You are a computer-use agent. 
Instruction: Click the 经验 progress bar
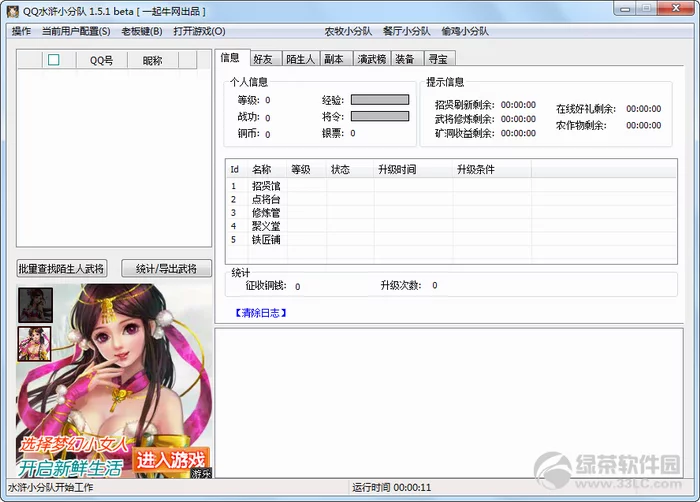tap(380, 100)
